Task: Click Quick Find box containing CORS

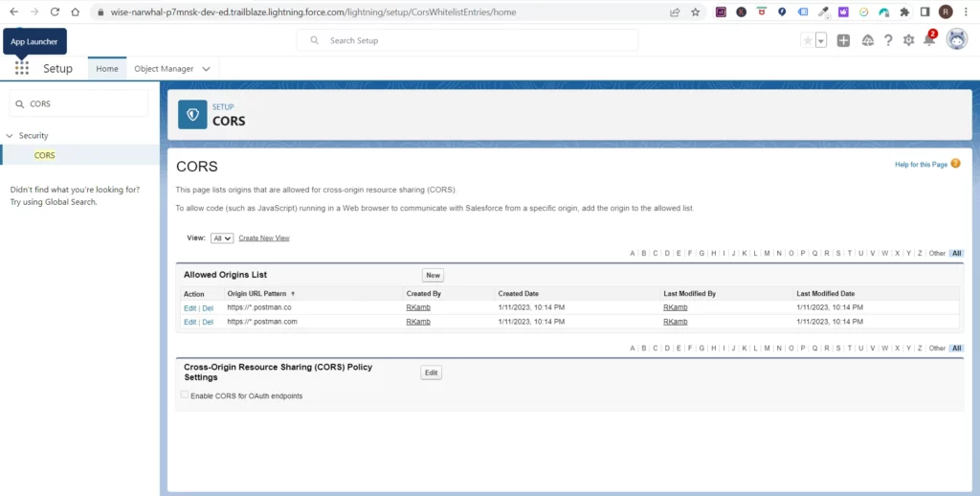Action: pyautogui.click(x=78, y=103)
